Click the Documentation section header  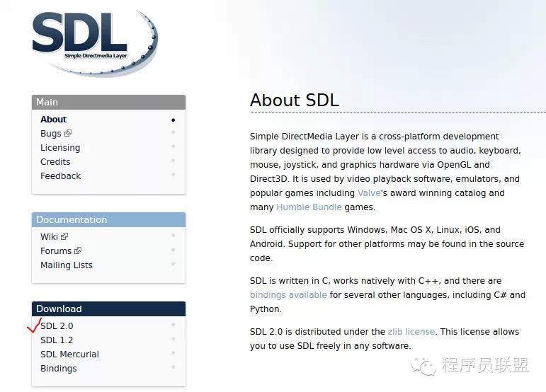point(108,220)
